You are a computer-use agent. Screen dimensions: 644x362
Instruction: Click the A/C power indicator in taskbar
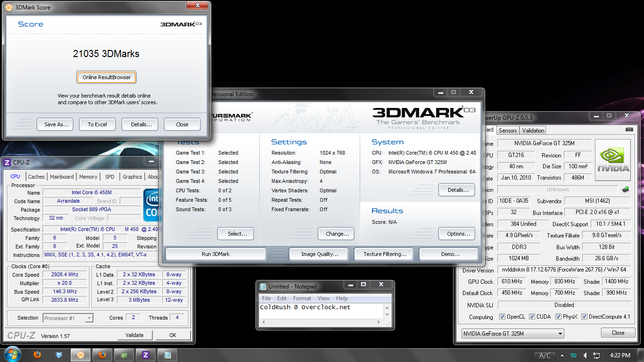(x=545, y=355)
